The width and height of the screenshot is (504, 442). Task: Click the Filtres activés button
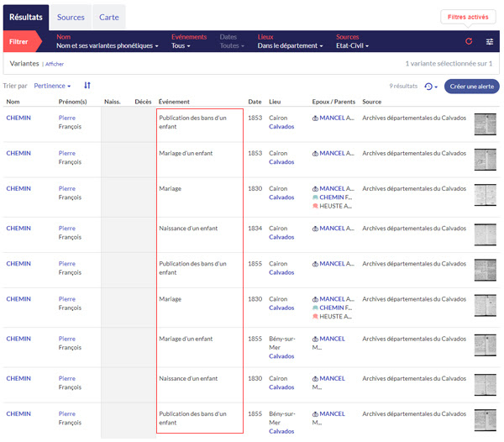(468, 17)
